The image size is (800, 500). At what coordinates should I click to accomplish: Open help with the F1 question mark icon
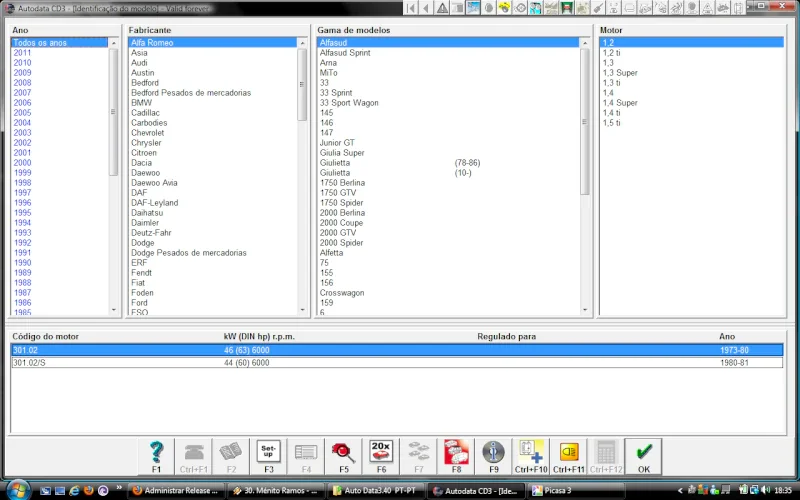[156, 457]
